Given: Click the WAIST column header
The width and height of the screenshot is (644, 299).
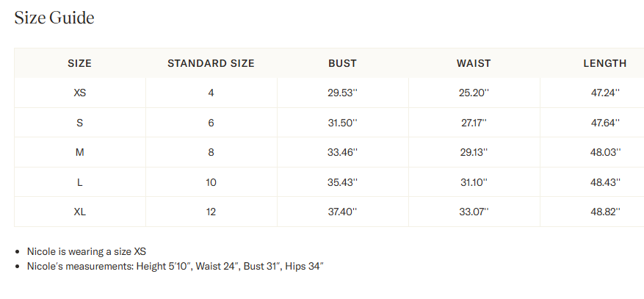Looking at the screenshot, I should tap(474, 63).
